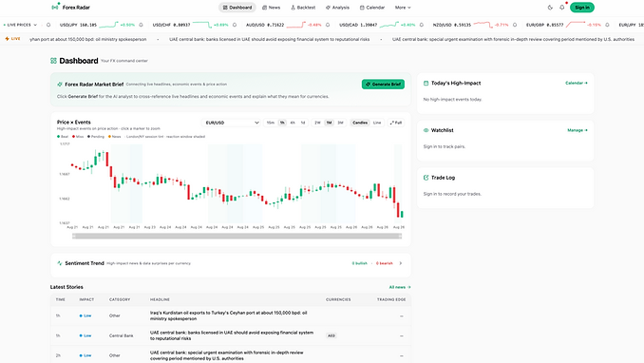Image resolution: width=644 pixels, height=363 pixels.
Task: Open UAE special urgent examination headline row
Action: [231, 355]
